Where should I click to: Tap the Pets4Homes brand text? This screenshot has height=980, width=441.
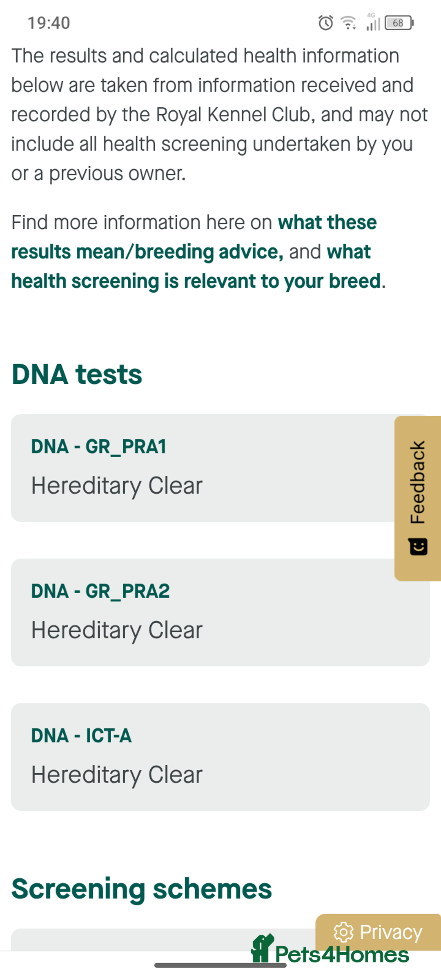tap(342, 955)
